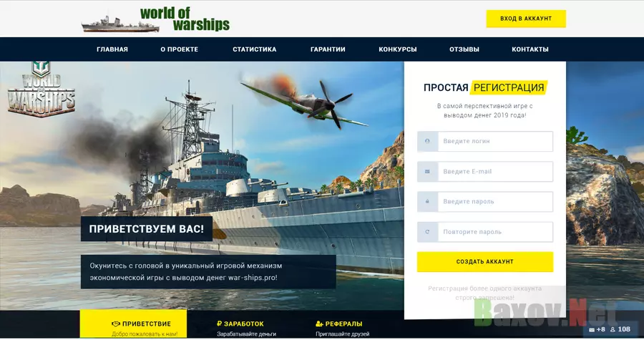
Task: Open the Главная menu item
Action: point(112,49)
